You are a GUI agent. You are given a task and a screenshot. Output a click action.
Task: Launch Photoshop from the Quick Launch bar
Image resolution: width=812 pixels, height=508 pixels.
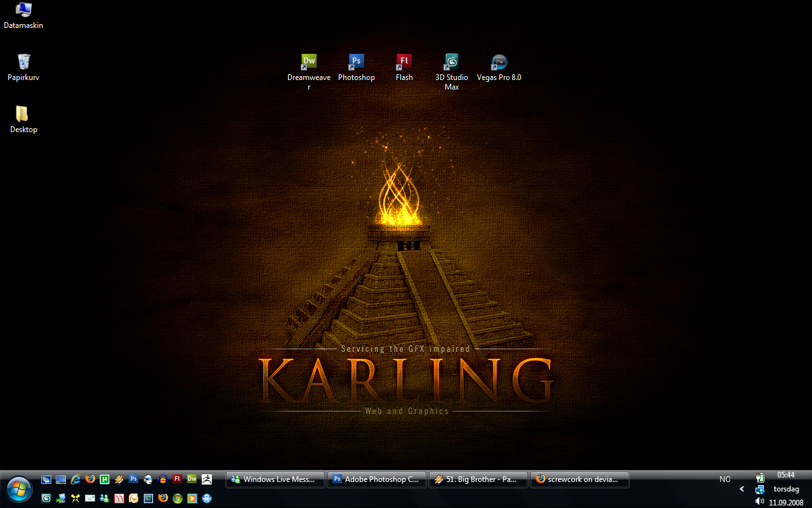[x=134, y=479]
